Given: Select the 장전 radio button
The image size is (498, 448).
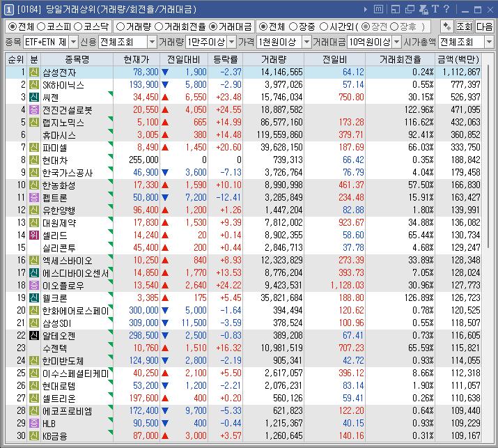Looking at the screenshot, I should pos(366,26).
